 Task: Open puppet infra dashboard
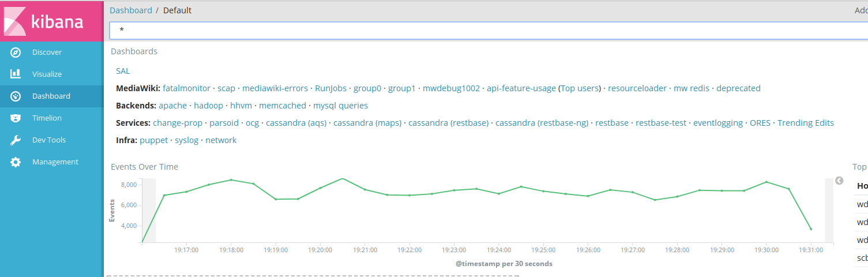[x=153, y=140]
